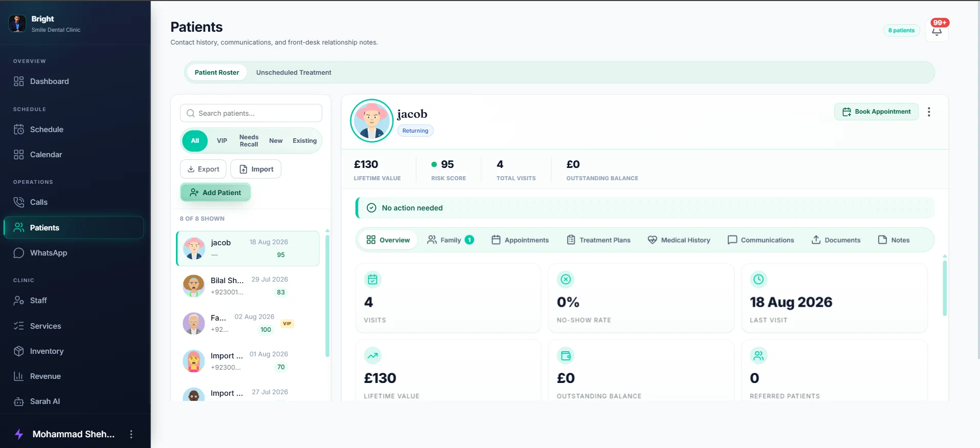Click the Mohammad Sheh... user options dots
This screenshot has height=448, width=980.
tap(131, 434)
